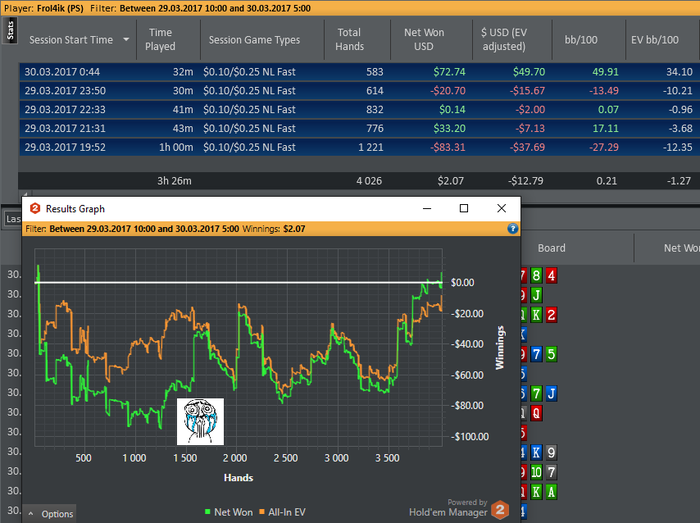Sort by bb/100 column header
This screenshot has height=523, width=700.
click(581, 40)
